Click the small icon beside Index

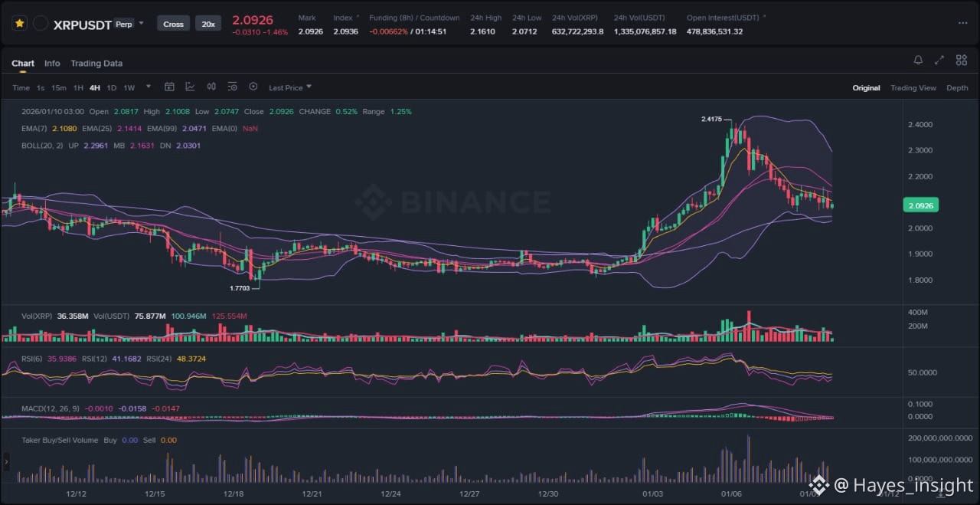358,17
